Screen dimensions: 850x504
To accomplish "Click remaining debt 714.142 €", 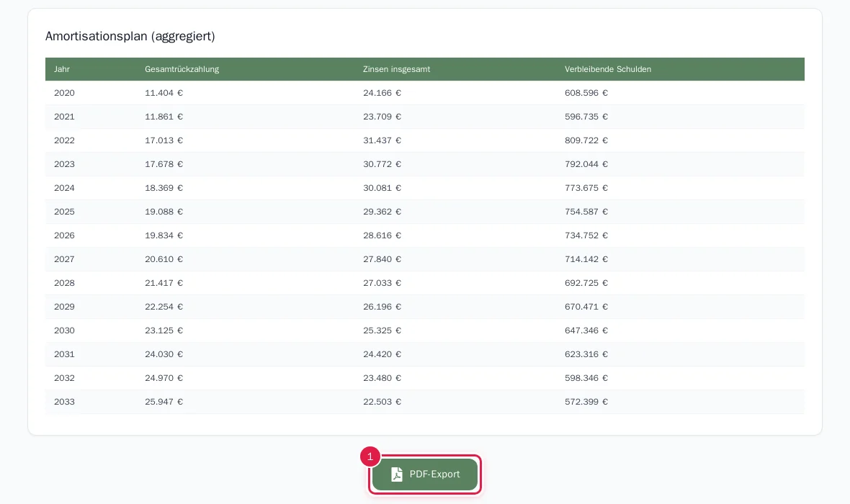I will click(x=586, y=260).
